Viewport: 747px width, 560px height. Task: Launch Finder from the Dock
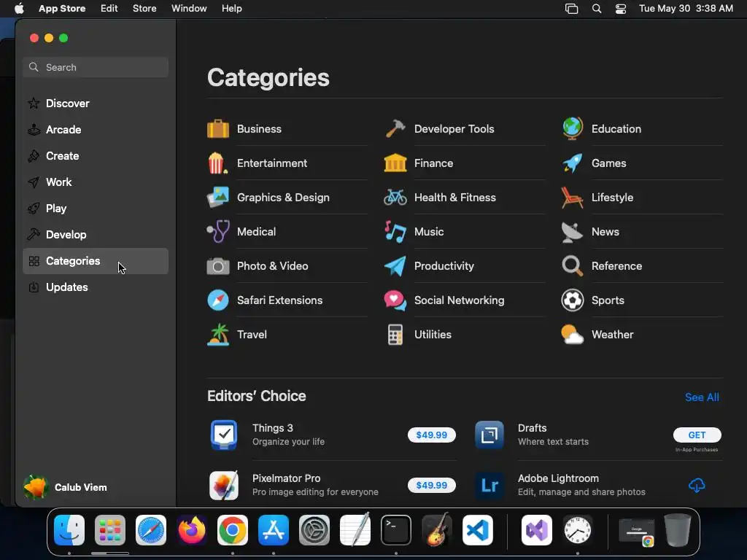69,530
